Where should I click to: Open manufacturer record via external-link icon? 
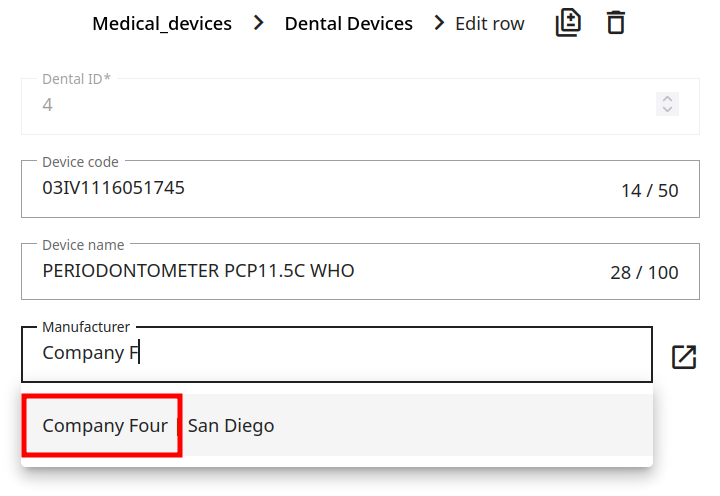684,357
